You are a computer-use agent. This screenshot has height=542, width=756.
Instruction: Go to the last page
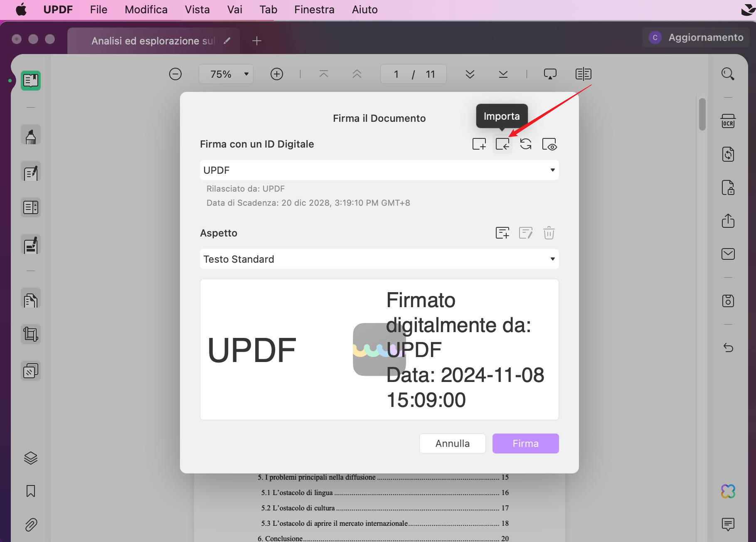click(503, 74)
